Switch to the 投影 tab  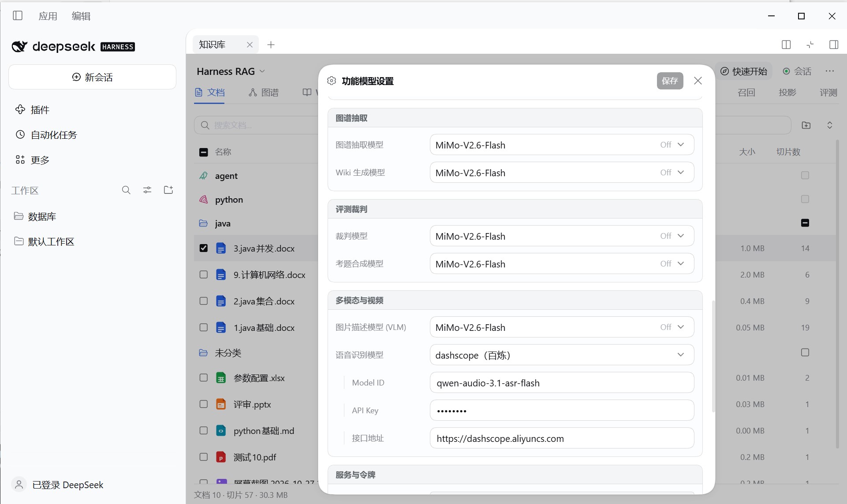[x=787, y=93]
